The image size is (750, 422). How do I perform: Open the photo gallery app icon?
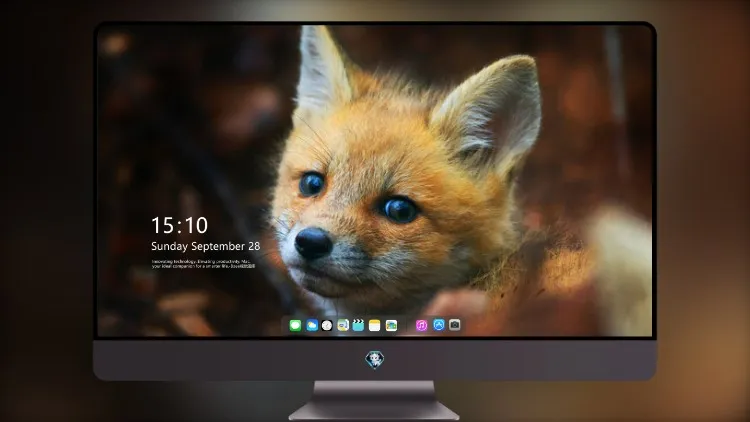(x=391, y=325)
